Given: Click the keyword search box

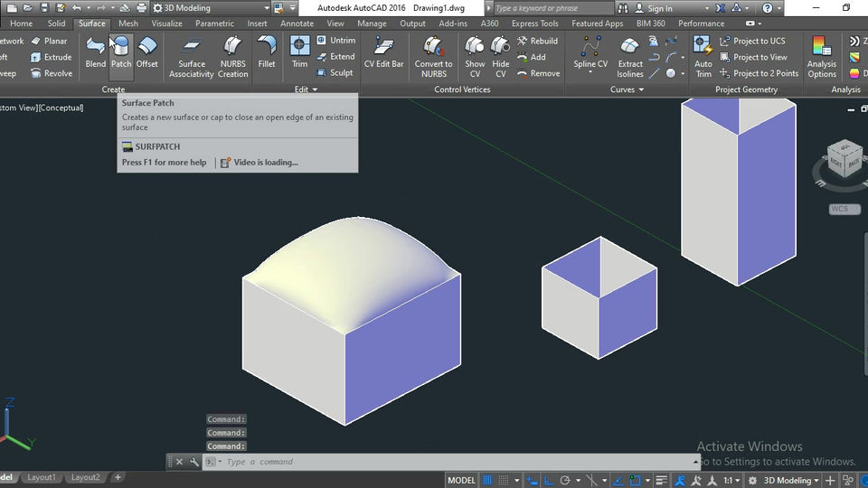Looking at the screenshot, I should pyautogui.click(x=552, y=8).
